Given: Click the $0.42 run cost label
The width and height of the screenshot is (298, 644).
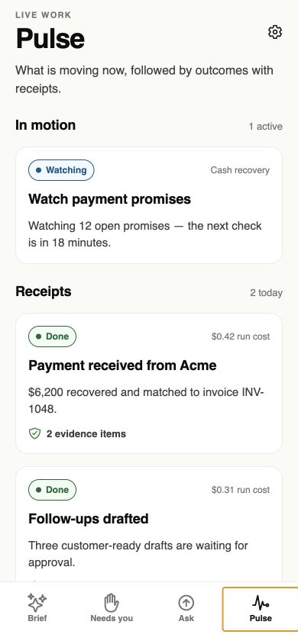Looking at the screenshot, I should click(241, 336).
